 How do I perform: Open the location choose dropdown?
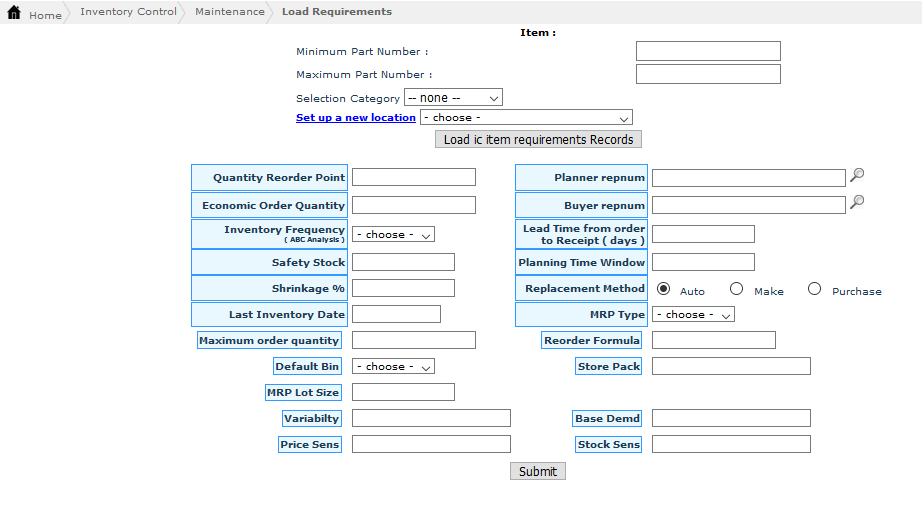[526, 118]
